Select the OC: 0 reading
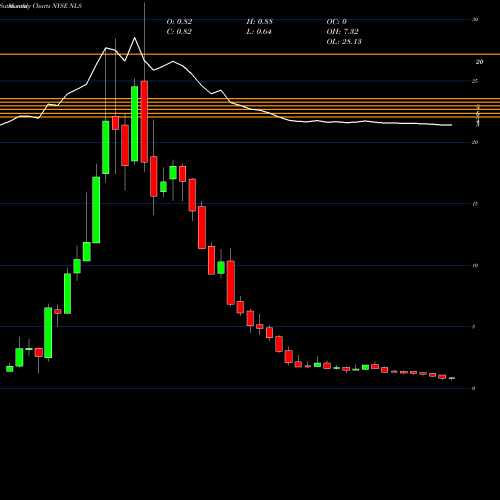The image size is (500, 500). click(x=337, y=22)
